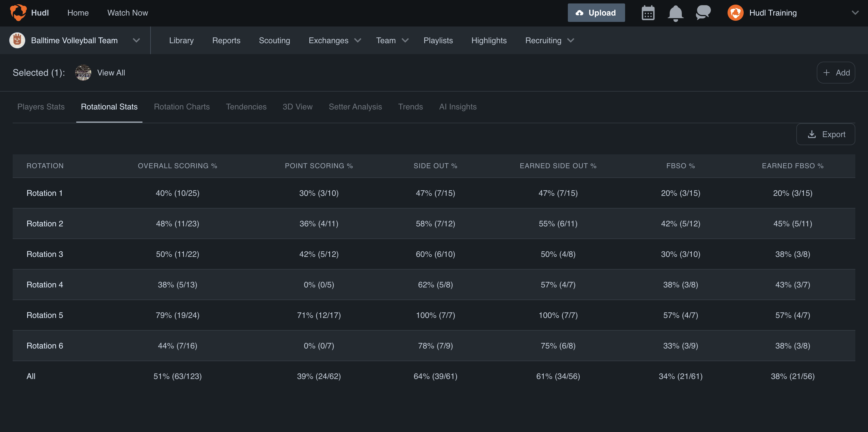Viewport: 868px width, 432px height.
Task: Select the All totals row label
Action: click(x=31, y=376)
